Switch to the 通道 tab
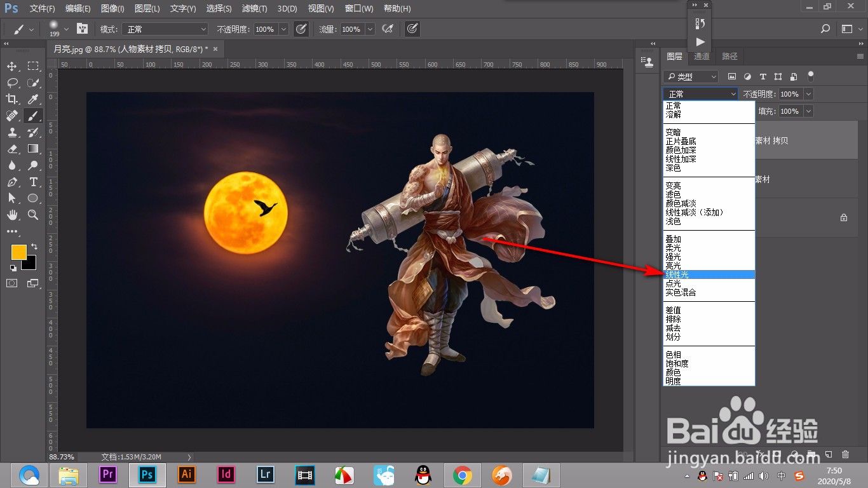868x488 pixels. point(702,57)
